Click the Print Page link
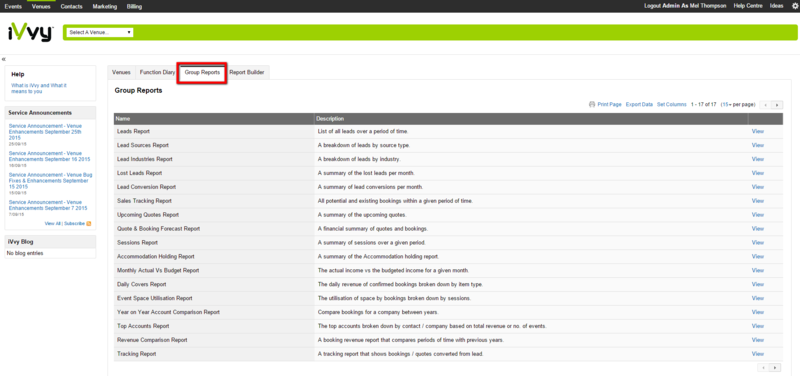800x376 pixels. coord(609,104)
